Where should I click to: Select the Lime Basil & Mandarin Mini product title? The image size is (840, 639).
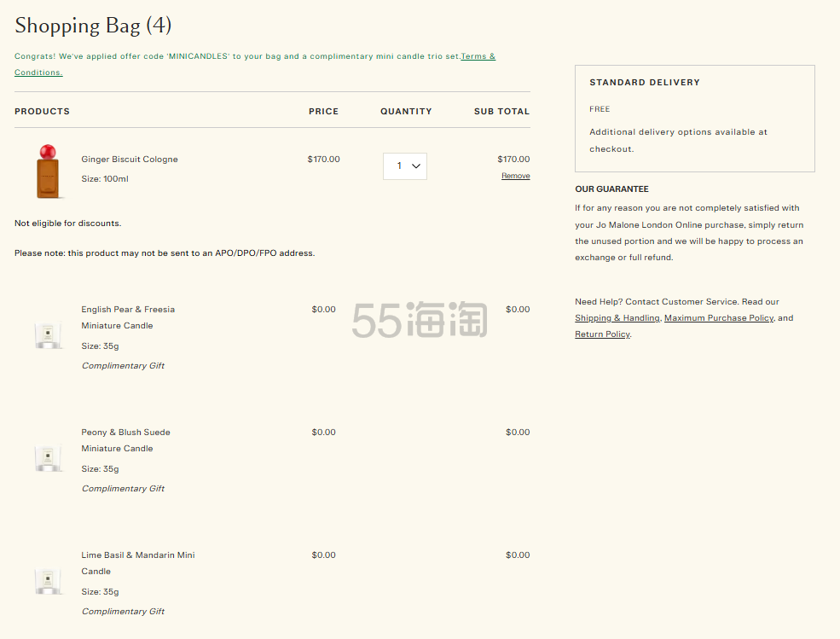(x=137, y=555)
